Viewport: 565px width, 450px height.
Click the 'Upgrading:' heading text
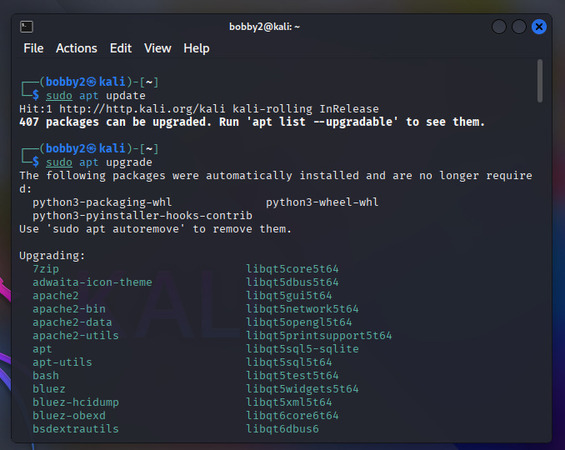click(x=52, y=255)
